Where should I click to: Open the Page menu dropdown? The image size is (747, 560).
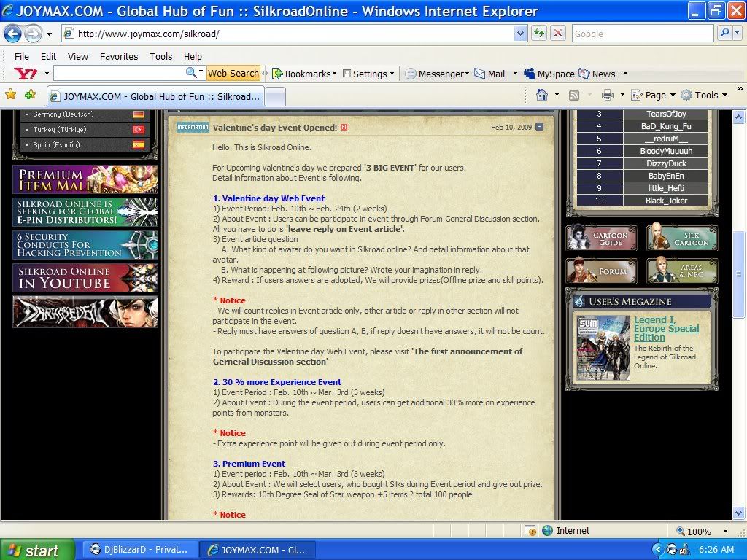tap(654, 96)
